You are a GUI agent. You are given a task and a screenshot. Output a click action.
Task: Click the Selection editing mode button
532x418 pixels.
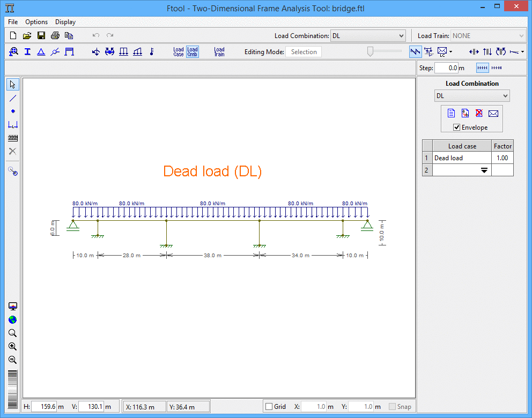pyautogui.click(x=304, y=51)
